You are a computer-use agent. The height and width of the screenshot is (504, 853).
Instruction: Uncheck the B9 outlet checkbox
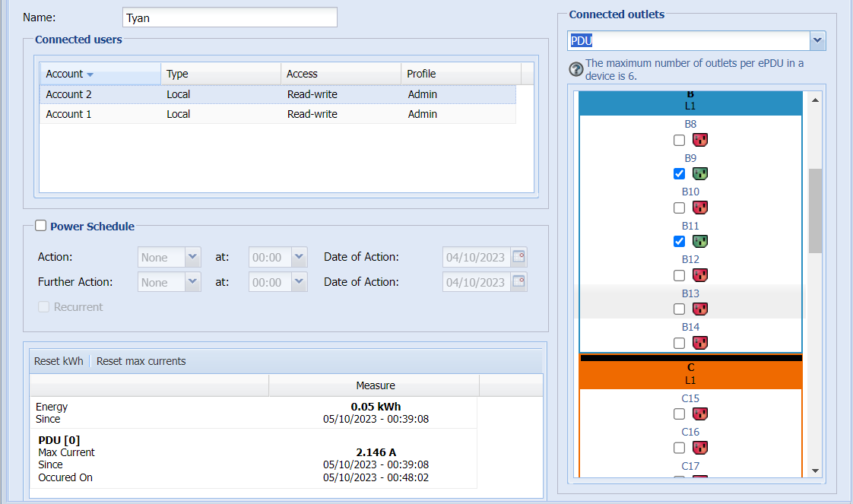pos(679,174)
